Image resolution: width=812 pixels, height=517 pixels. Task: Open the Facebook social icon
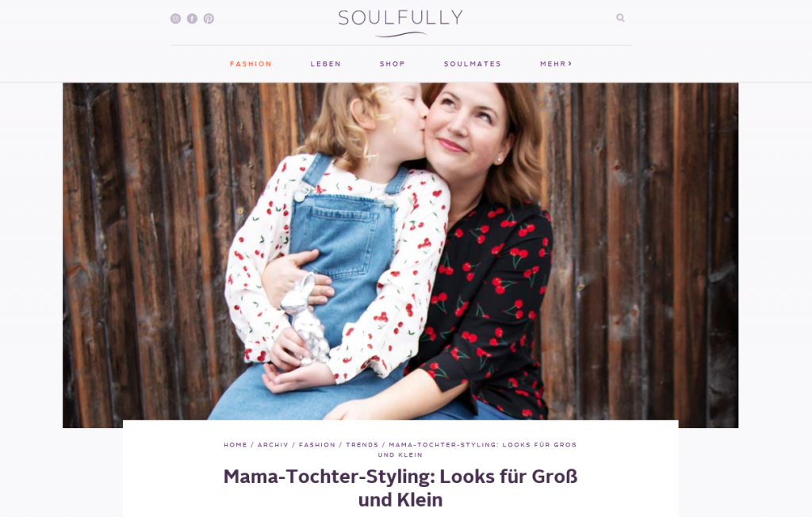pyautogui.click(x=192, y=19)
